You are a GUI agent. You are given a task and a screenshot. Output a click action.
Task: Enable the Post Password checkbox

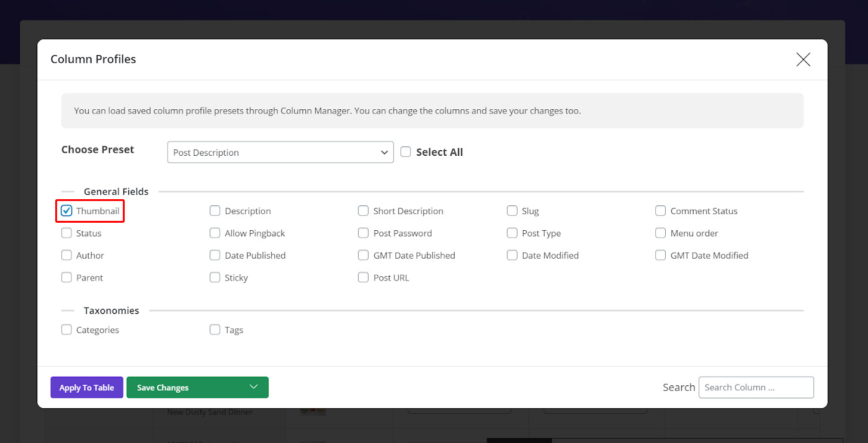[x=363, y=233]
